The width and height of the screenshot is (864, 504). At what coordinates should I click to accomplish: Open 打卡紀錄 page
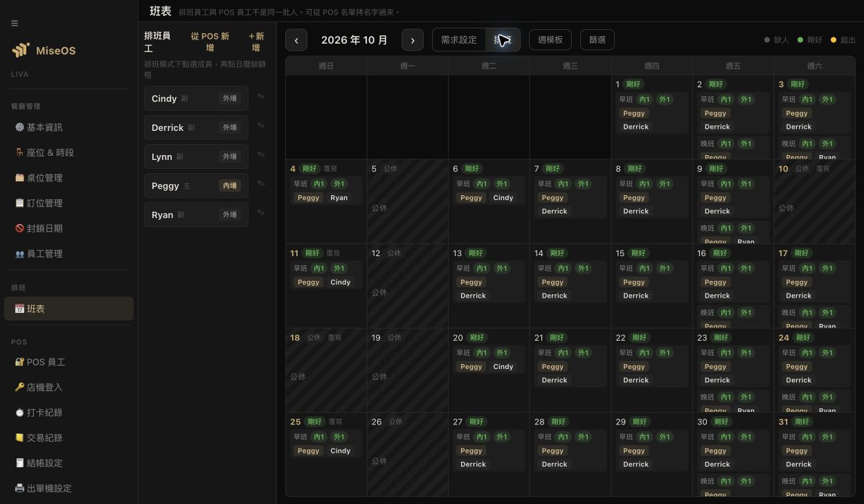[x=69, y=413]
